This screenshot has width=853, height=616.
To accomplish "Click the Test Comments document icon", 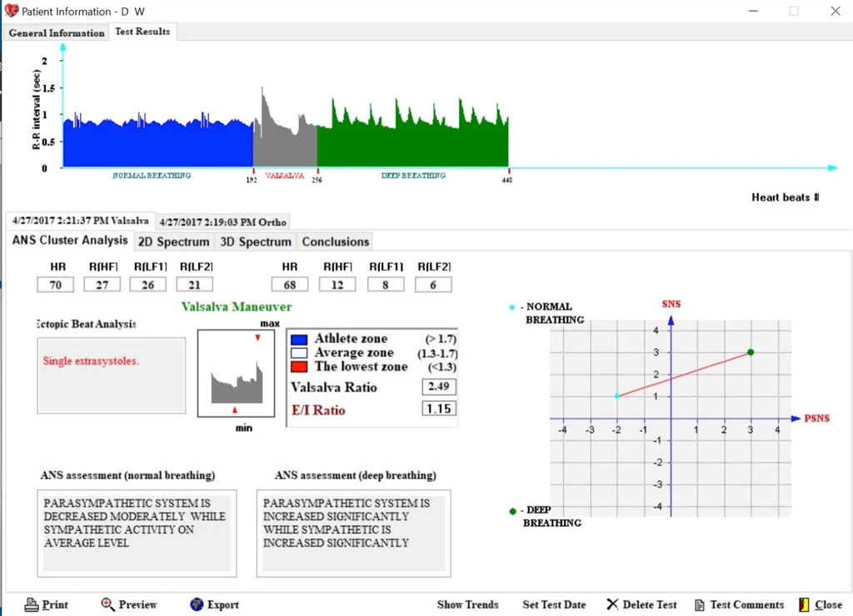I will 700,604.
